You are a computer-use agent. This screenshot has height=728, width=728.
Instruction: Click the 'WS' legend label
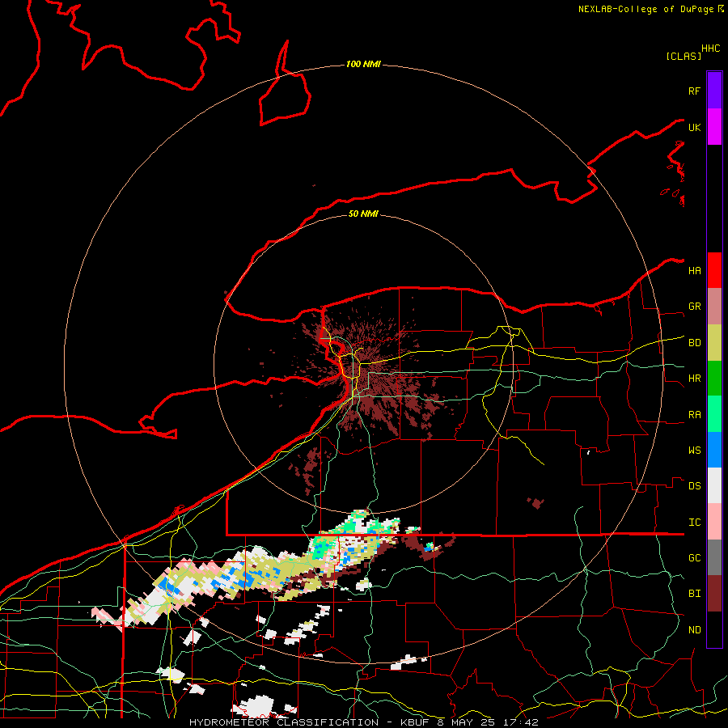[x=694, y=451]
